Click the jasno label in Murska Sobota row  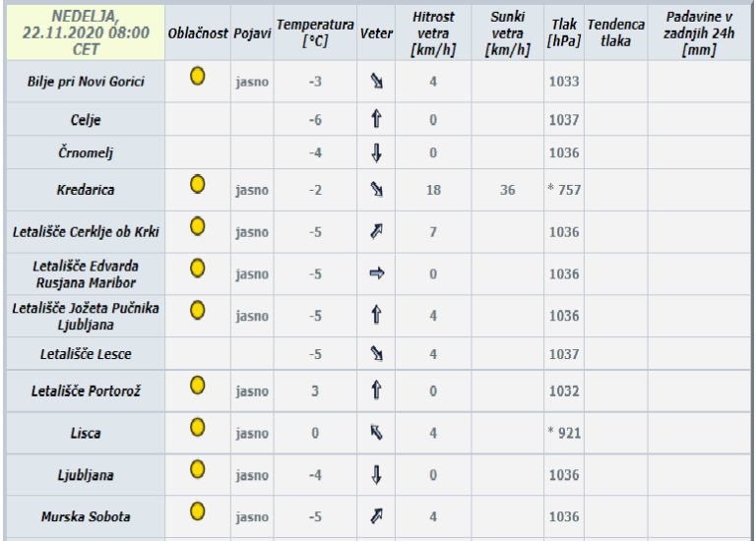[252, 517]
